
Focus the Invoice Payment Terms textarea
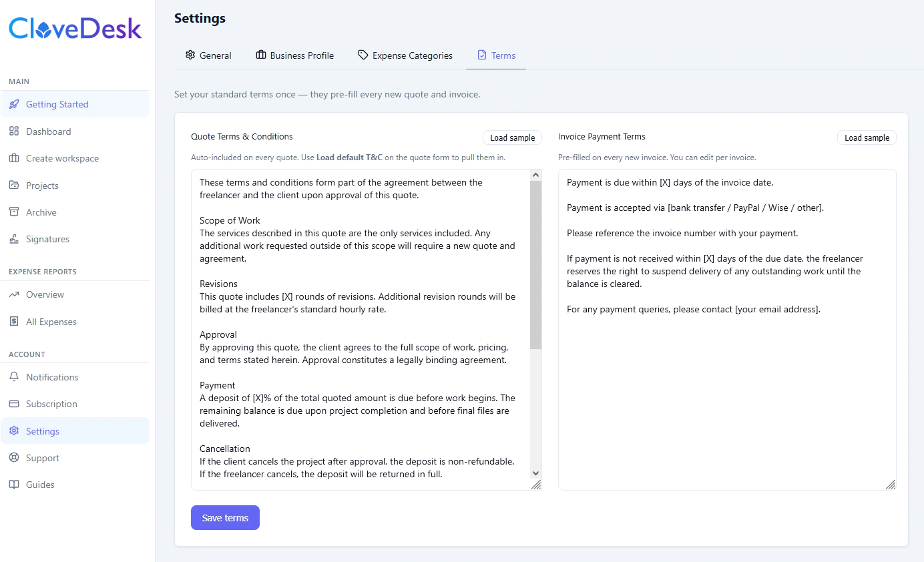pyautogui.click(x=727, y=330)
